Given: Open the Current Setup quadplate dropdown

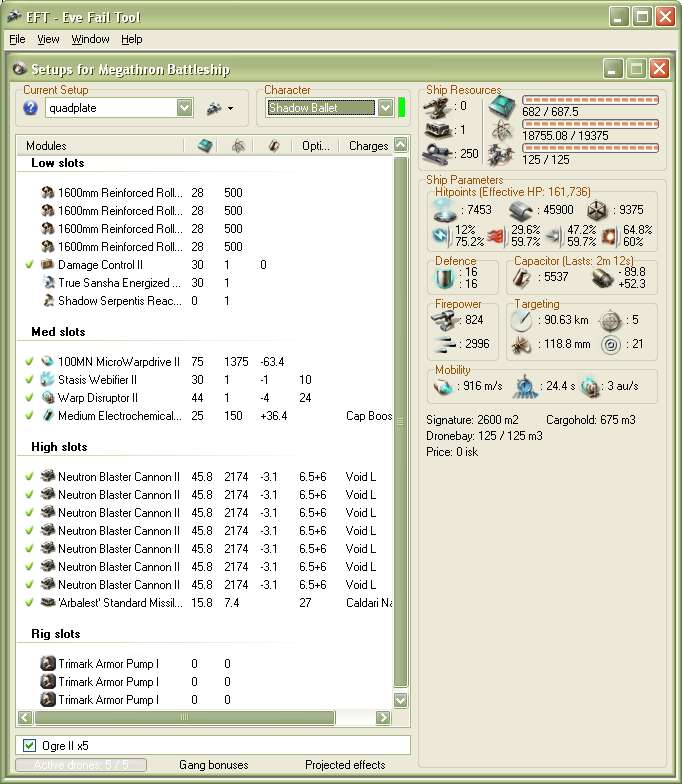Looking at the screenshot, I should pos(184,108).
